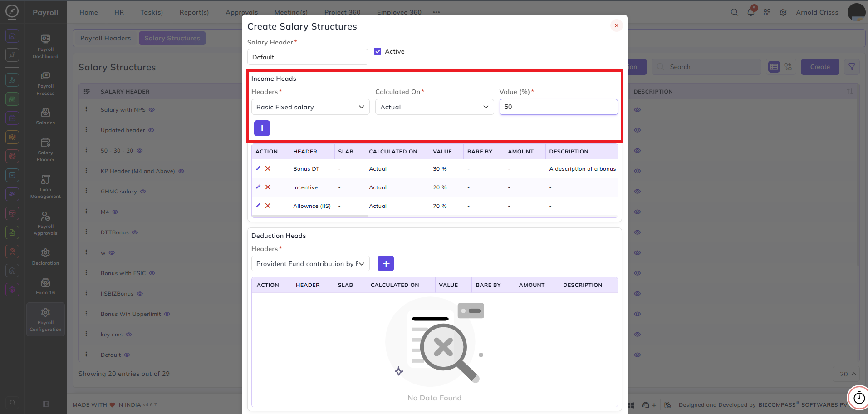Screen dimensions: 868x414
Task: Select Salary Structures tab
Action: point(172,38)
